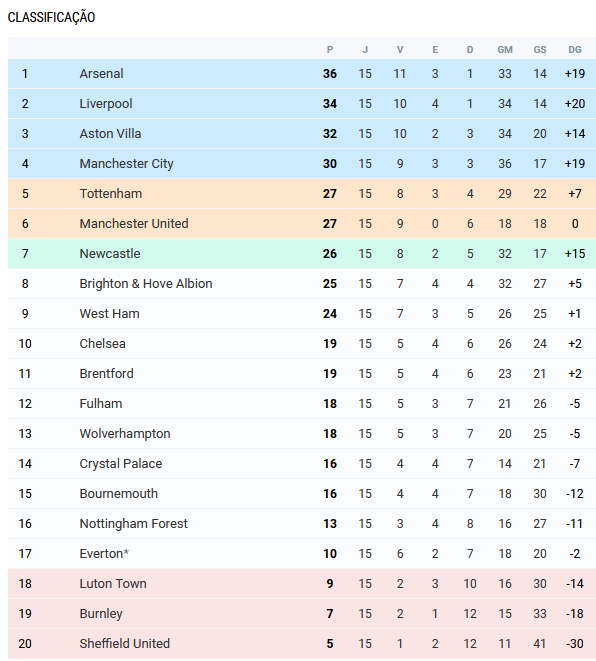The height and width of the screenshot is (661, 596).
Task: Select West Ham in the table
Action: (x=109, y=314)
